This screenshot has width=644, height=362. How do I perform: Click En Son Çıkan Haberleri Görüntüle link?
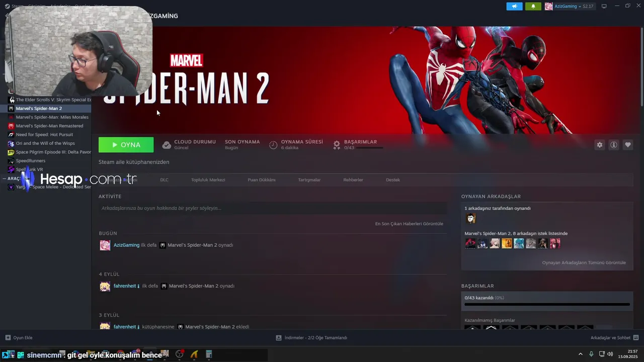(x=409, y=224)
